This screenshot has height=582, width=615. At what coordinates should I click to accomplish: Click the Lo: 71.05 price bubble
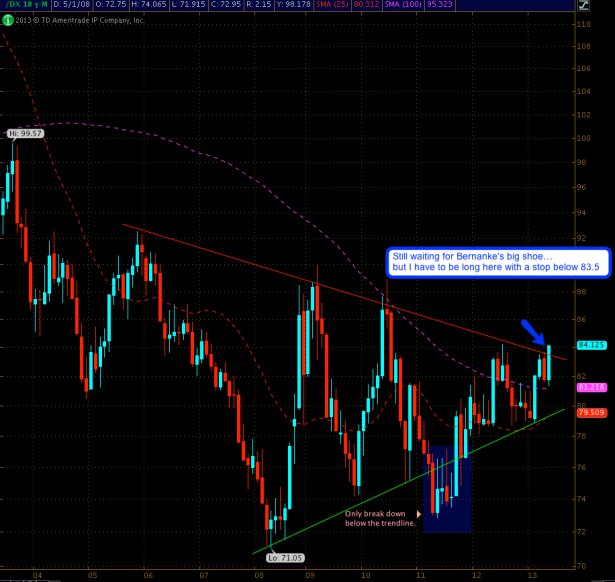[285, 558]
